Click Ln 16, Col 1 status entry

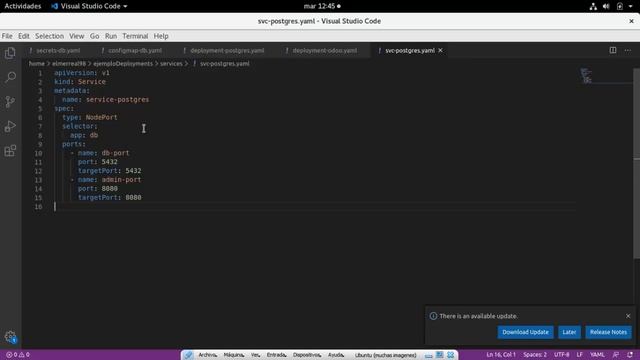pos(501,355)
